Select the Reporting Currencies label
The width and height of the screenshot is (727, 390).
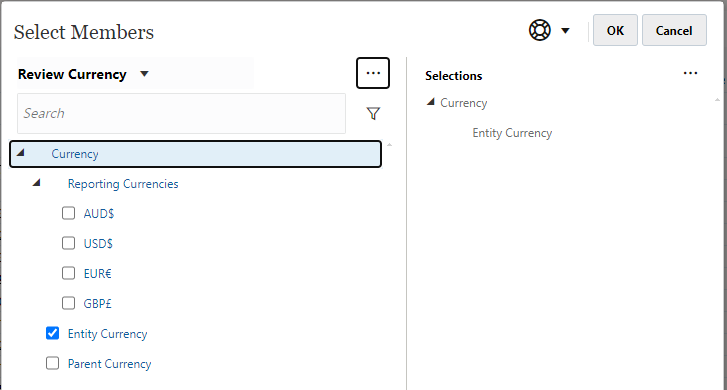[123, 184]
